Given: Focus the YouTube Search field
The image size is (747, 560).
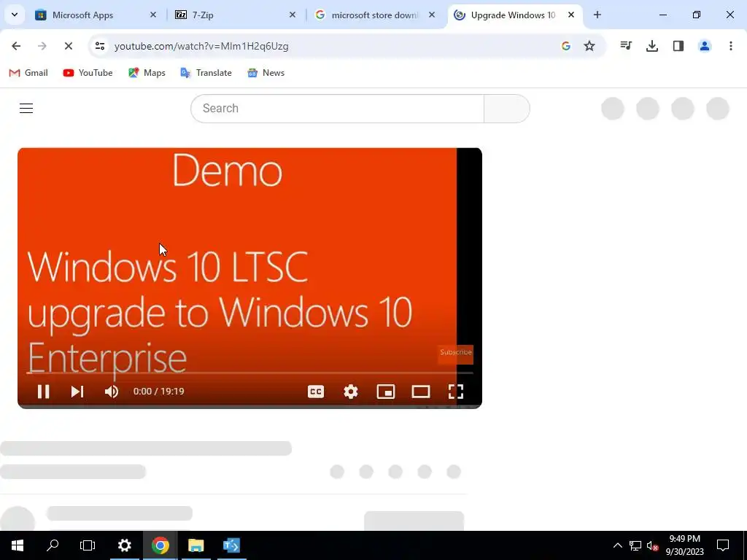Looking at the screenshot, I should 337,109.
